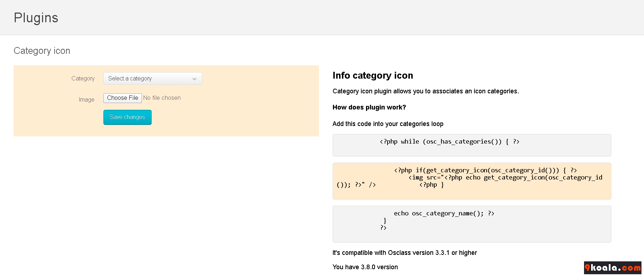Click the Choose File button
Screen dimensions: 644x280
(x=122, y=98)
